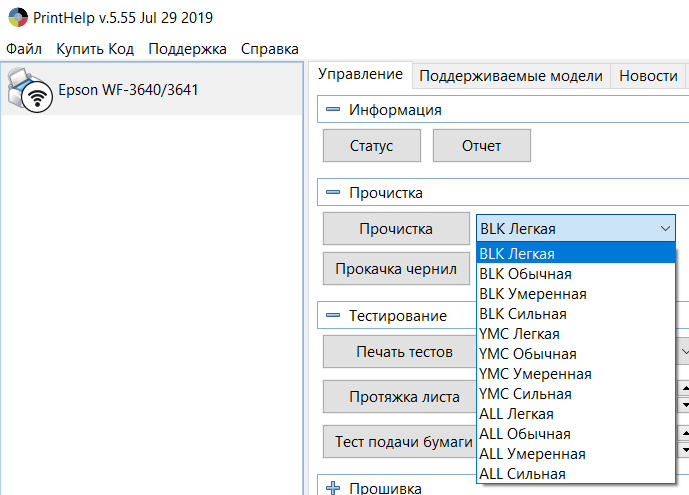
Task: Expand the Прошивка section
Action: 333,487
